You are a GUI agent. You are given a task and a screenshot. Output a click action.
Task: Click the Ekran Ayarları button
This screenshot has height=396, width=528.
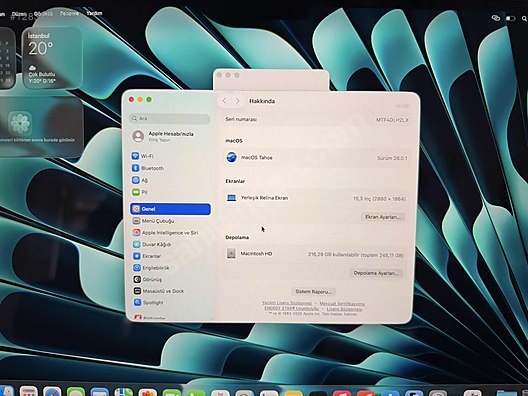[383, 217]
